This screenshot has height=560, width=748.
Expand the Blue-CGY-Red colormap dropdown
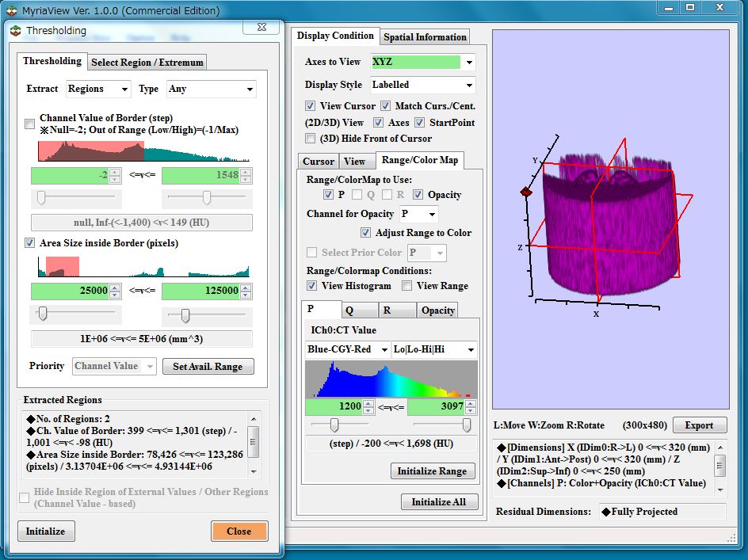[x=384, y=349]
